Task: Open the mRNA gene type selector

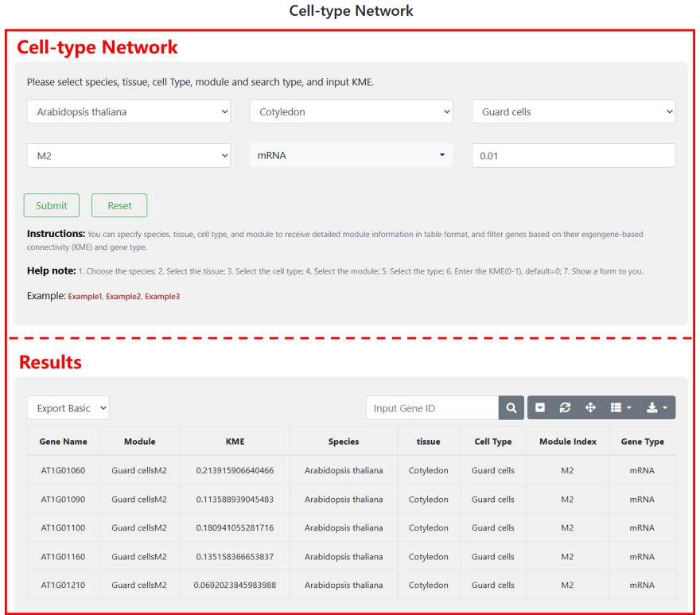Action: tap(351, 156)
